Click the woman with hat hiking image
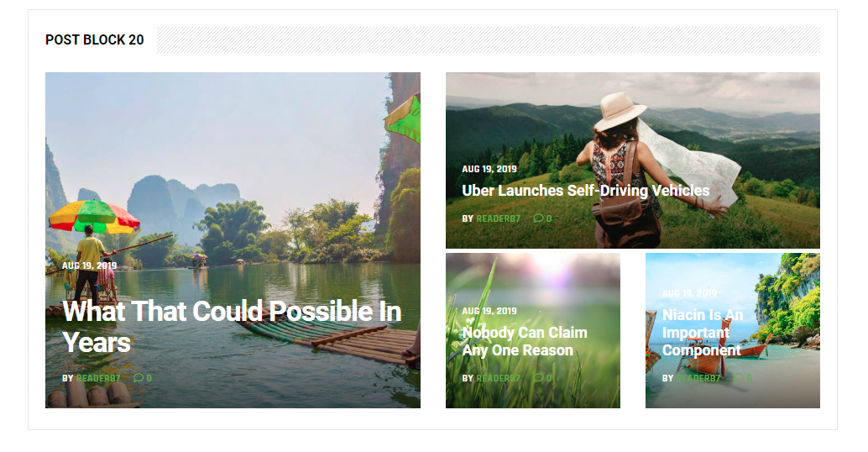Viewport: 868px width, 452px height. tap(633, 122)
